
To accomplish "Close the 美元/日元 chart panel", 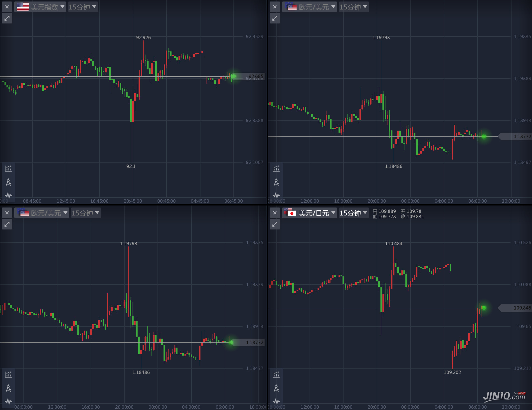I will 275,213.
